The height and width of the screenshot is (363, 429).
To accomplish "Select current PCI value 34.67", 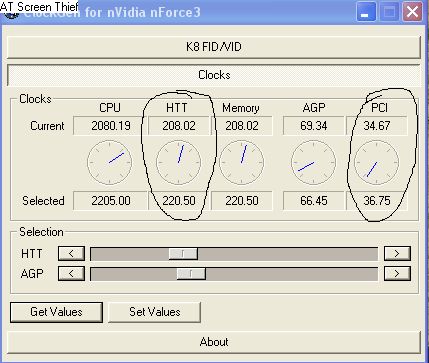I will [377, 126].
